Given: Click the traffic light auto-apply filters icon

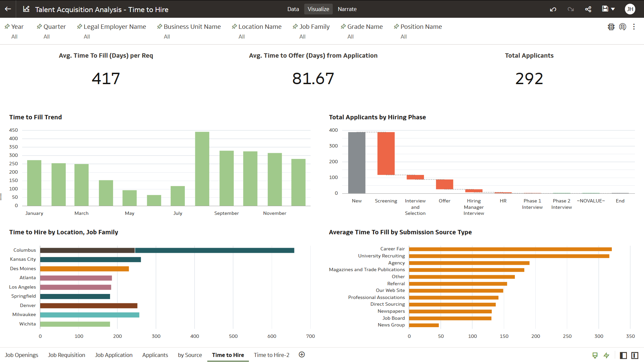Looking at the screenshot, I should pyautogui.click(x=611, y=27).
